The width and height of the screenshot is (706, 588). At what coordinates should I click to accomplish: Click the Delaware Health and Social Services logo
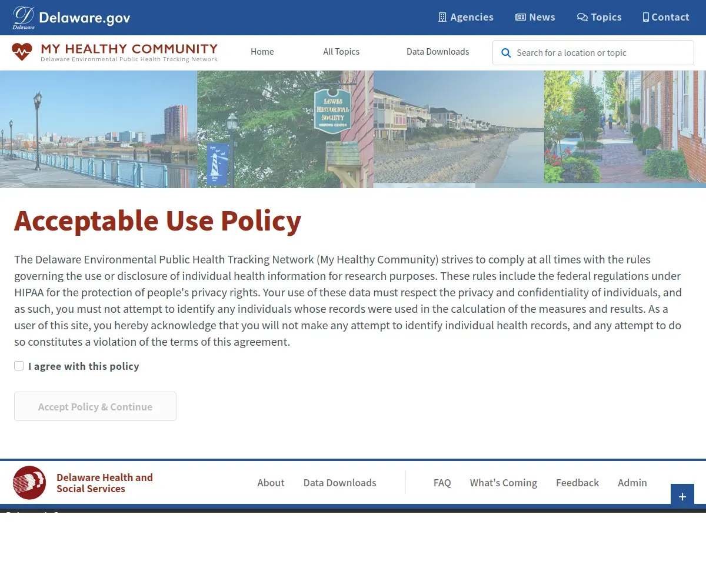29,483
